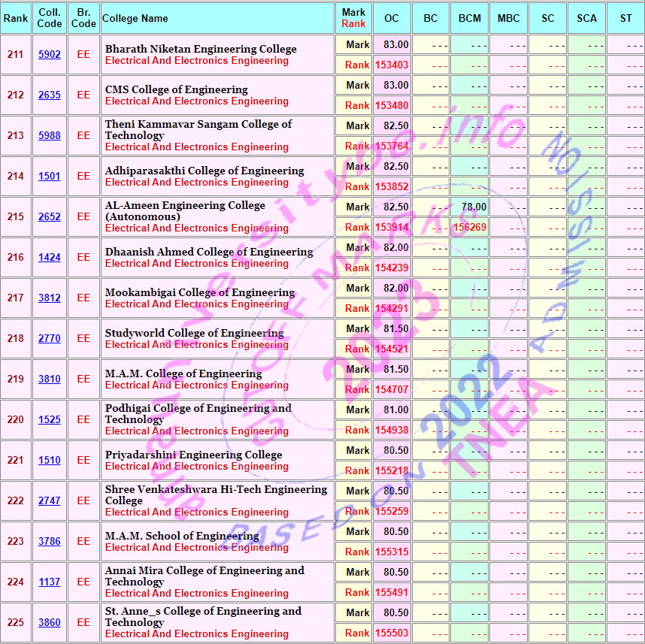The width and height of the screenshot is (645, 644).
Task: Open college code 1137 link
Action: (x=50, y=582)
